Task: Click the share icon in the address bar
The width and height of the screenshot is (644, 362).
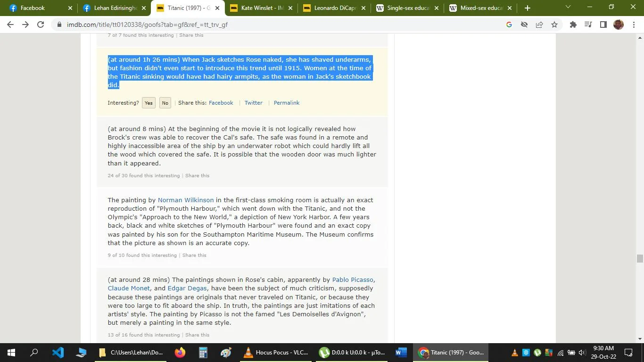Action: pyautogui.click(x=539, y=25)
